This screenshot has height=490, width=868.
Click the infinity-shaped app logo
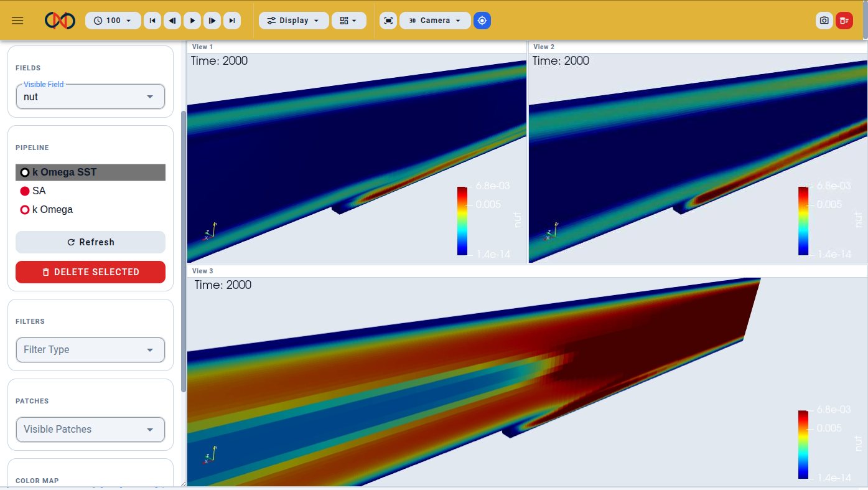pyautogui.click(x=60, y=21)
